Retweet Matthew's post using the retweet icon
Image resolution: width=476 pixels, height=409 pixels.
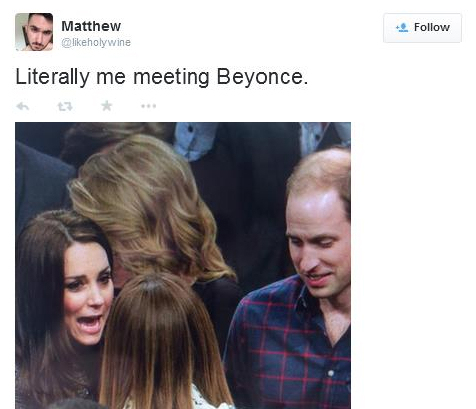[x=65, y=106]
